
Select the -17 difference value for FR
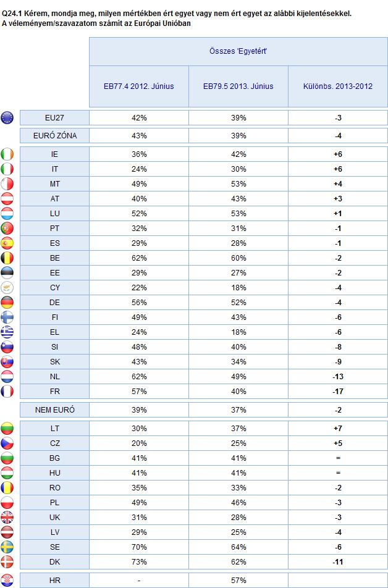tap(338, 391)
